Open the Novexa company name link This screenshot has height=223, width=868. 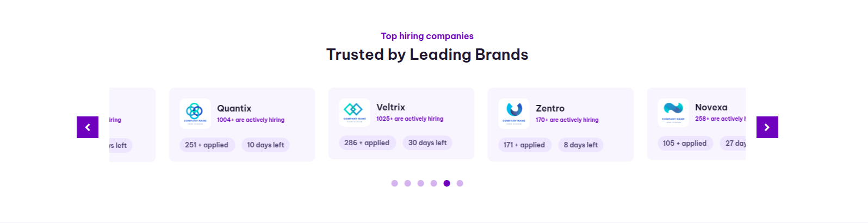pyautogui.click(x=711, y=107)
